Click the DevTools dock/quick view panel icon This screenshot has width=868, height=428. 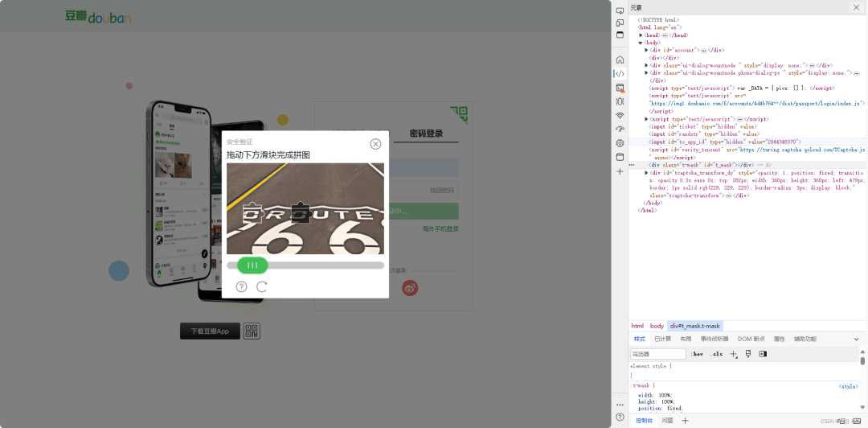[x=620, y=35]
